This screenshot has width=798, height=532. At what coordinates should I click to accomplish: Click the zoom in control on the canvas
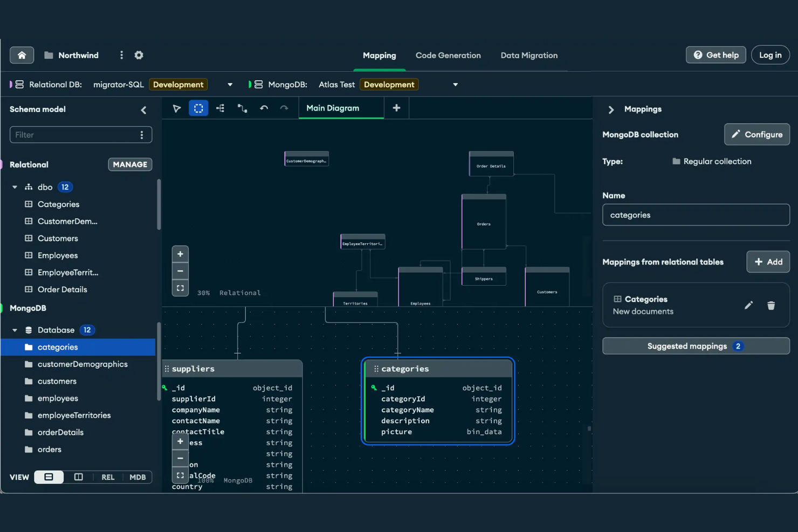coord(180,253)
